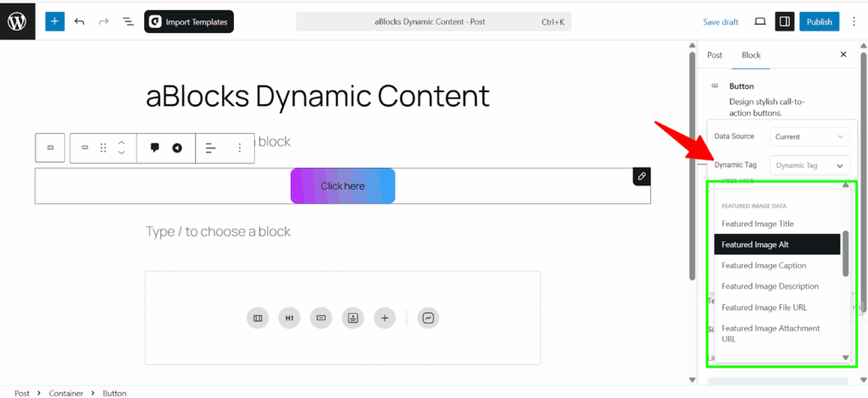Select Button in the breadcrumb bar
868x398 pixels.
click(114, 393)
